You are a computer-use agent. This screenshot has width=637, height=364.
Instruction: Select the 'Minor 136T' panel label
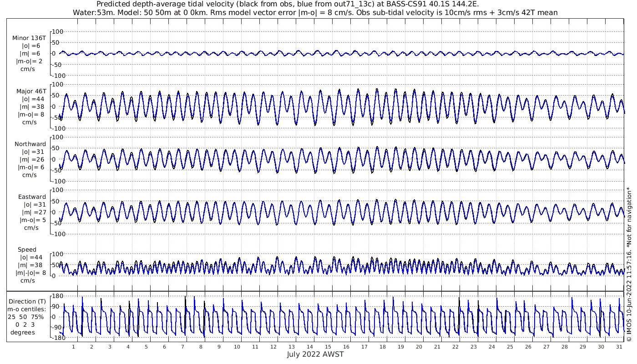pos(29,38)
